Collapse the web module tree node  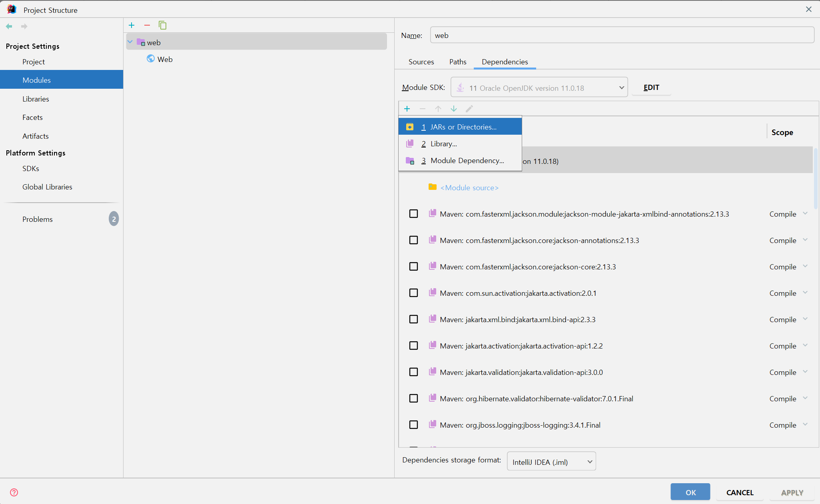tap(130, 42)
